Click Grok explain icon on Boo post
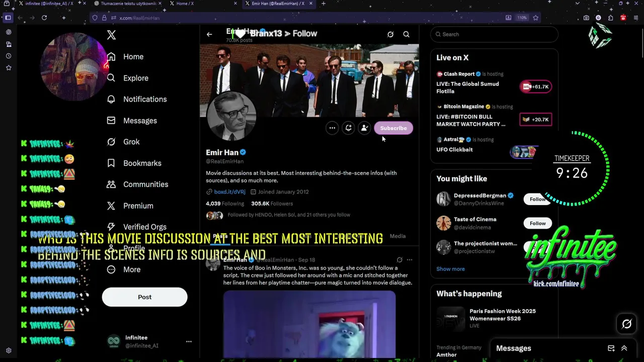The image size is (644, 362). [x=399, y=260]
